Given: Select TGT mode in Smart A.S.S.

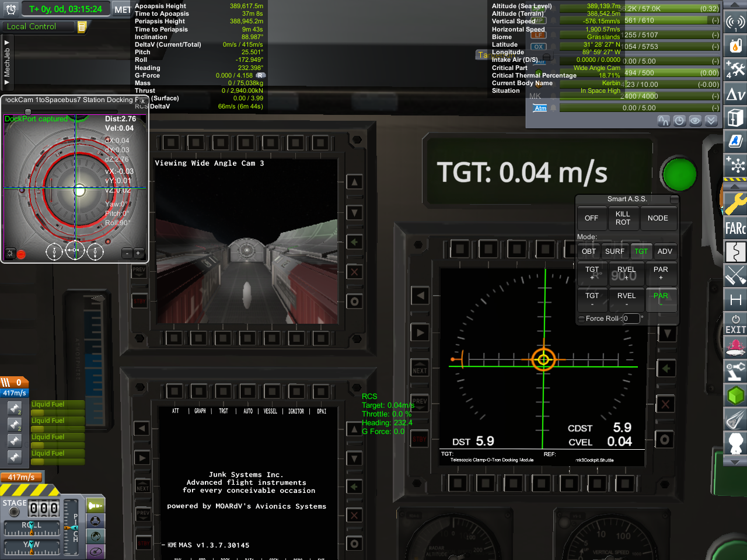Looking at the screenshot, I should click(x=641, y=251).
